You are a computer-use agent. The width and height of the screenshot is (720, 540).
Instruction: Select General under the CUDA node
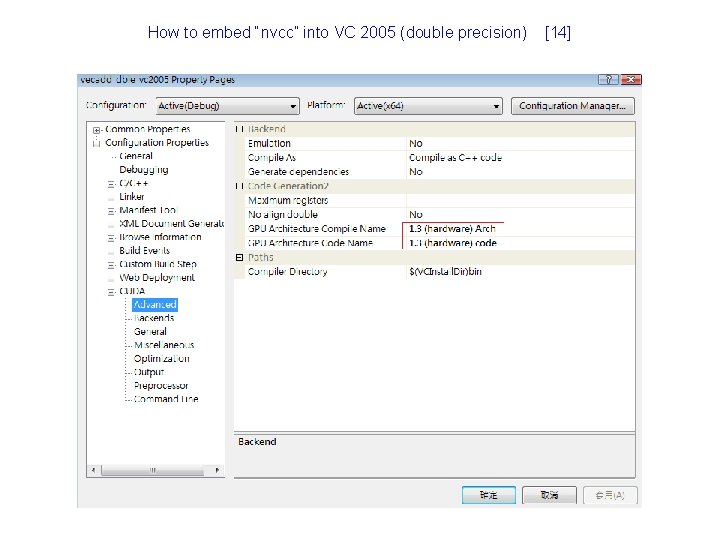pyautogui.click(x=150, y=332)
